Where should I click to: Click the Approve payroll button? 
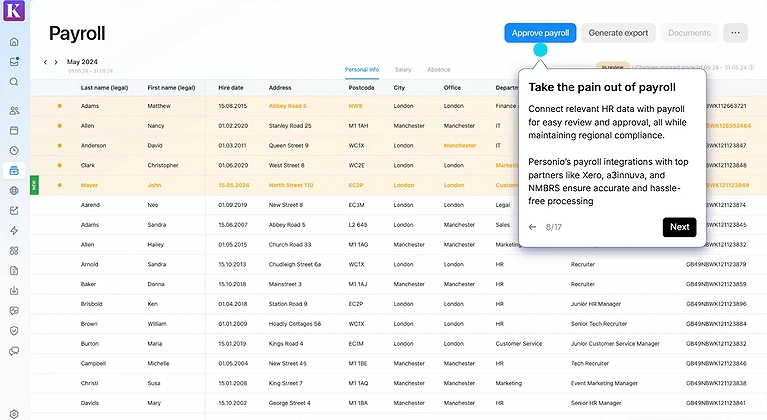[x=540, y=33]
